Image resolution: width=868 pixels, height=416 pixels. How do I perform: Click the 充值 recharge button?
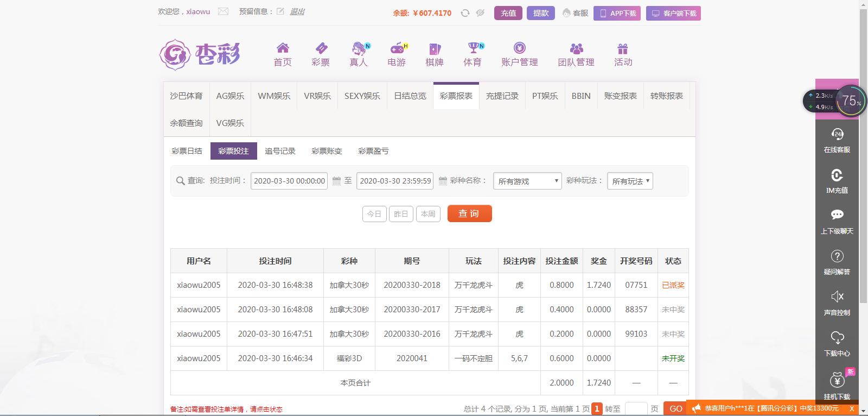coord(508,13)
